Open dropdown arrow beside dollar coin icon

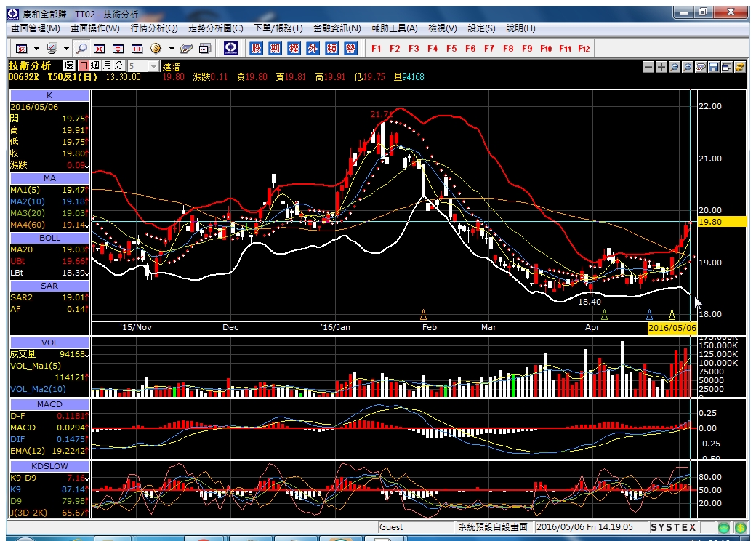pos(171,49)
